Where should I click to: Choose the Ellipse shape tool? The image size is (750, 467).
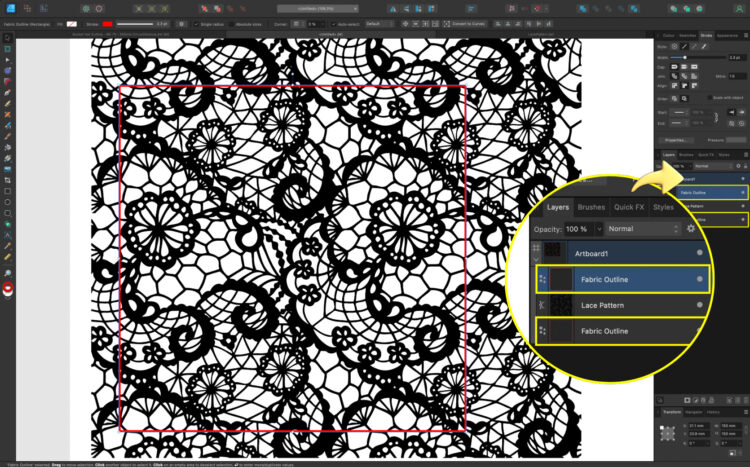click(7, 202)
